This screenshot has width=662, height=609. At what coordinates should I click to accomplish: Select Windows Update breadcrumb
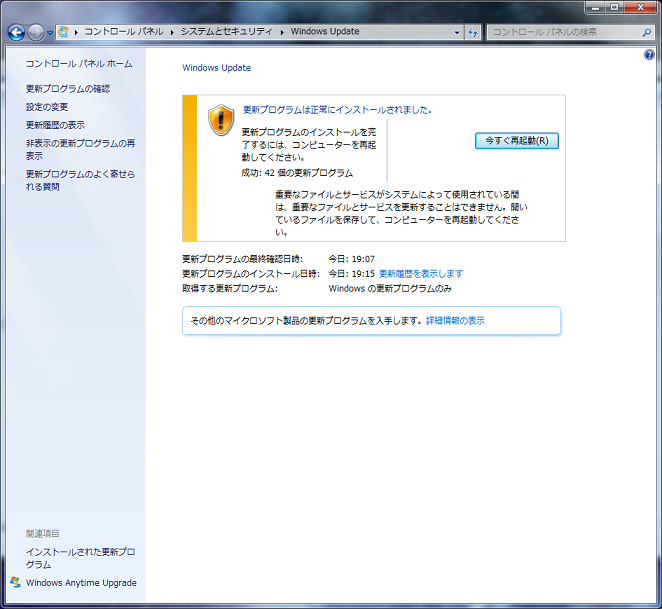(325, 32)
